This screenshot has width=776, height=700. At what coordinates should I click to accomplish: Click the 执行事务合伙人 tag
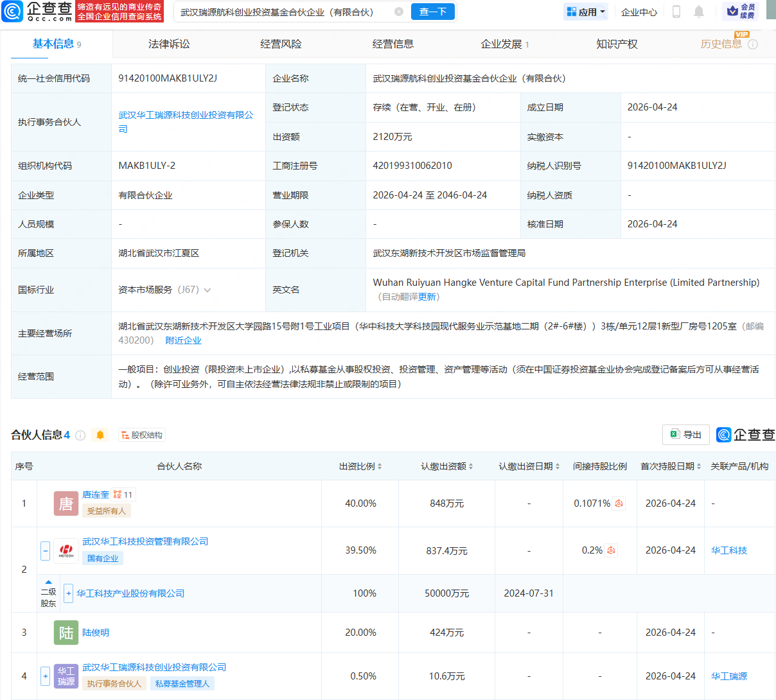point(114,683)
